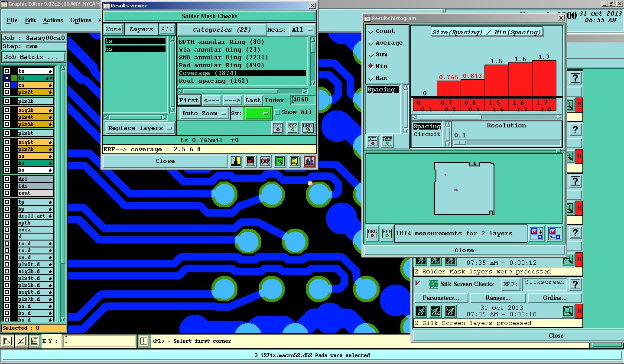Click DEL icon in Results viewer

click(x=278, y=128)
